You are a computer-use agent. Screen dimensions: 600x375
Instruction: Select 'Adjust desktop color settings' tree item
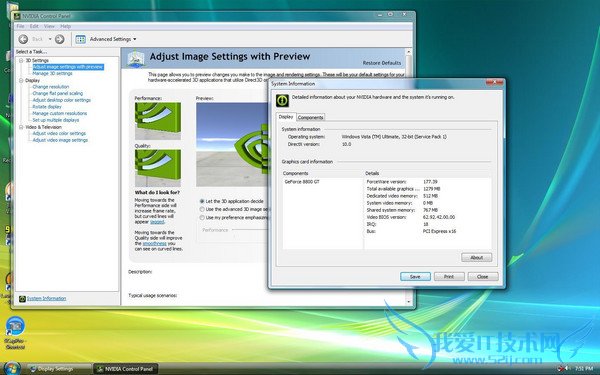[x=62, y=100]
